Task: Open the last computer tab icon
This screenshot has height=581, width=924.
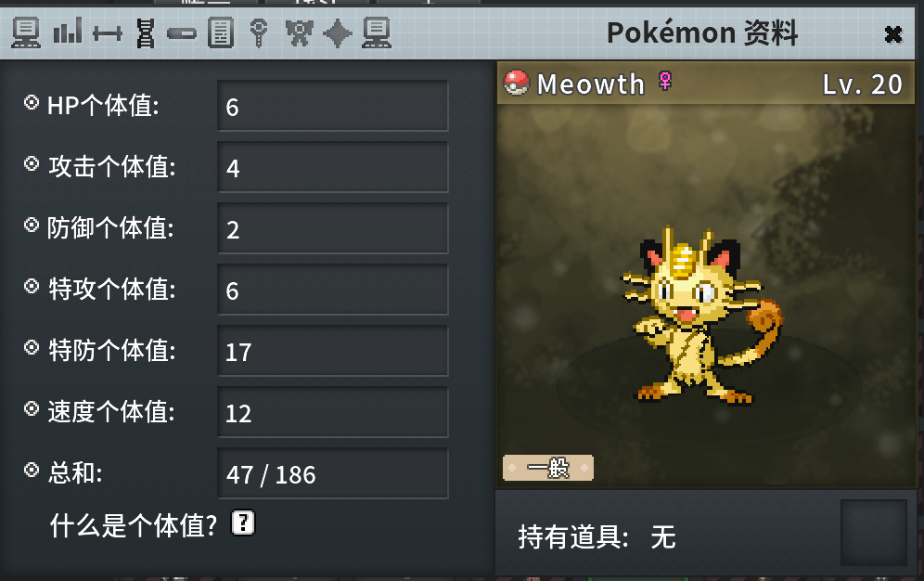Action: (x=378, y=32)
